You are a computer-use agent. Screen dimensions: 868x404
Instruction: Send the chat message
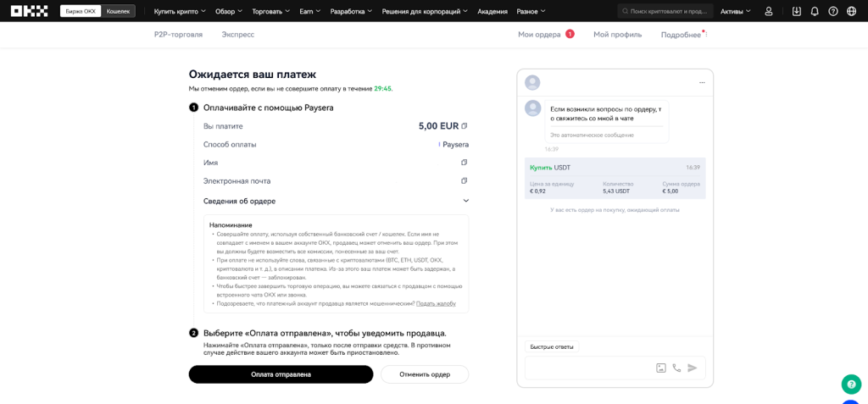coord(693,368)
